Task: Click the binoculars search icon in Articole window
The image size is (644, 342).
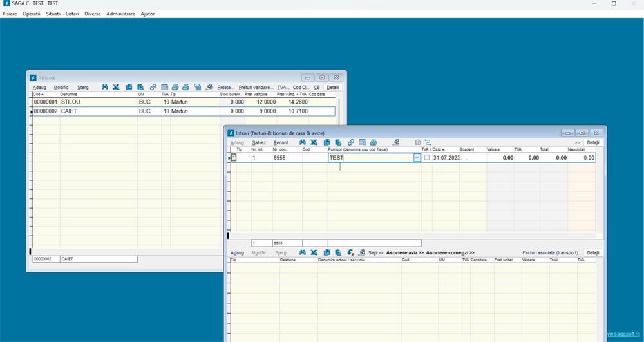Action: coord(105,87)
